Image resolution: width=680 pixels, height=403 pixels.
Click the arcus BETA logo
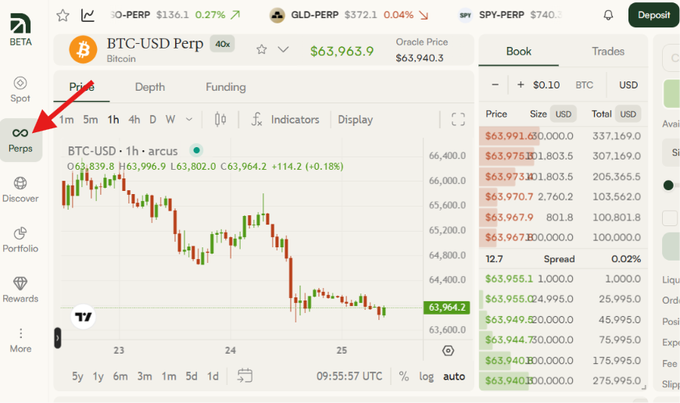[x=20, y=29]
